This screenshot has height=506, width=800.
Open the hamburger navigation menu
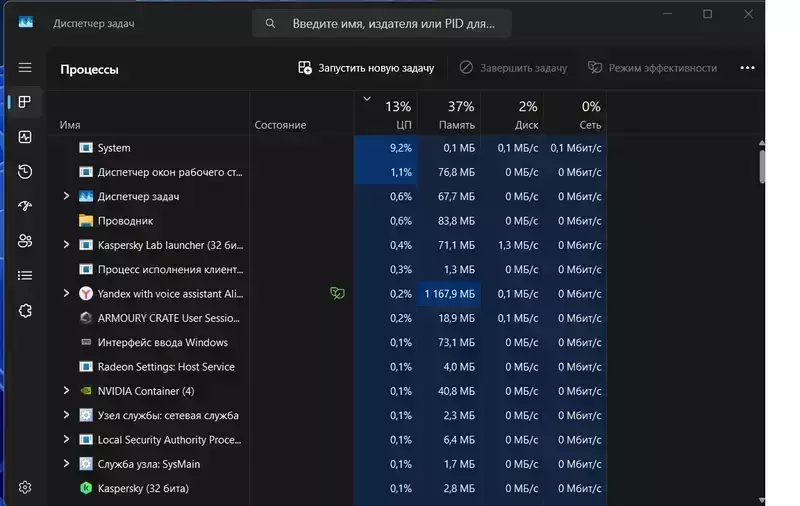(24, 67)
